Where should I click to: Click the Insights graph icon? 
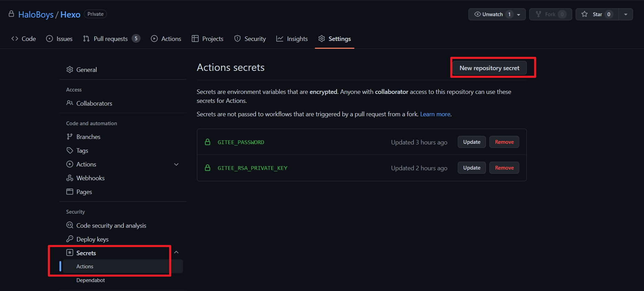[280, 39]
